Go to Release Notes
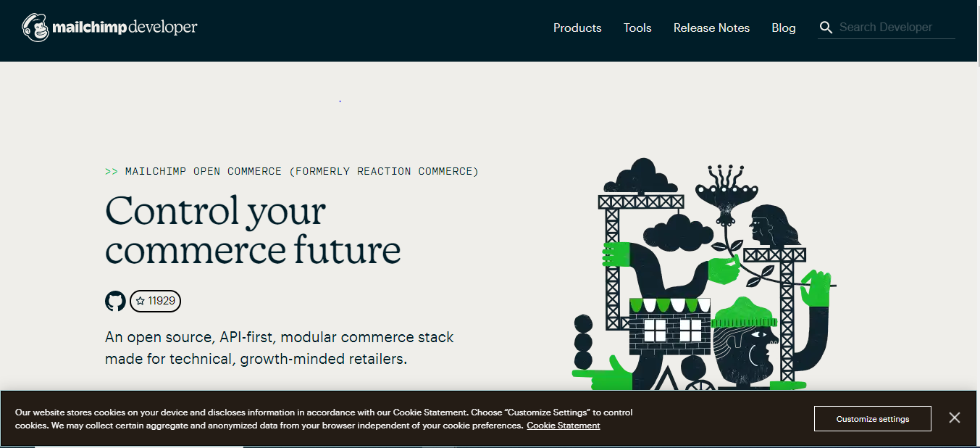980x448 pixels. click(711, 28)
